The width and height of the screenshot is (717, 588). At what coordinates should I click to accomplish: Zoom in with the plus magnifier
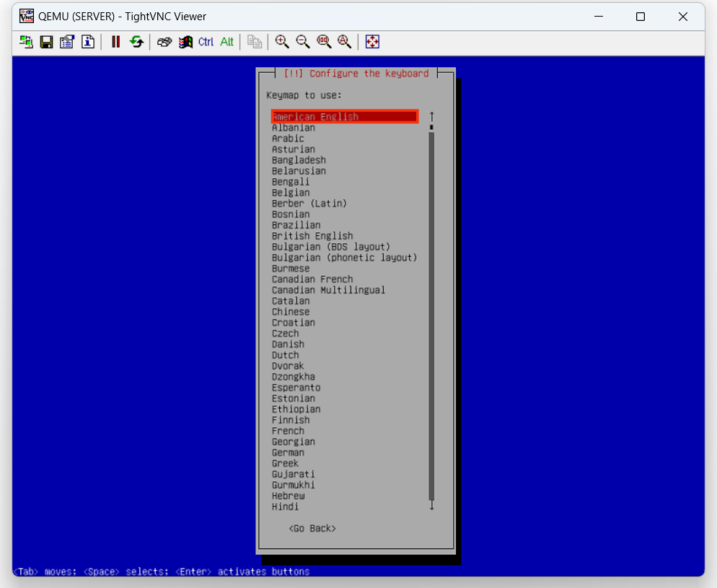282,42
